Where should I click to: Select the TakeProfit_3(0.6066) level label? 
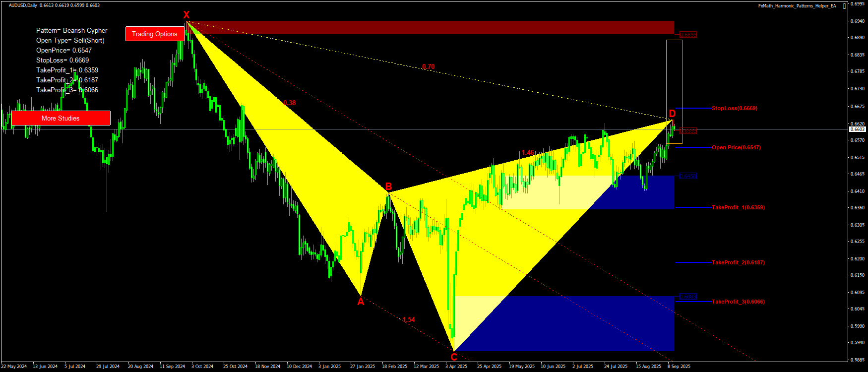738,302
